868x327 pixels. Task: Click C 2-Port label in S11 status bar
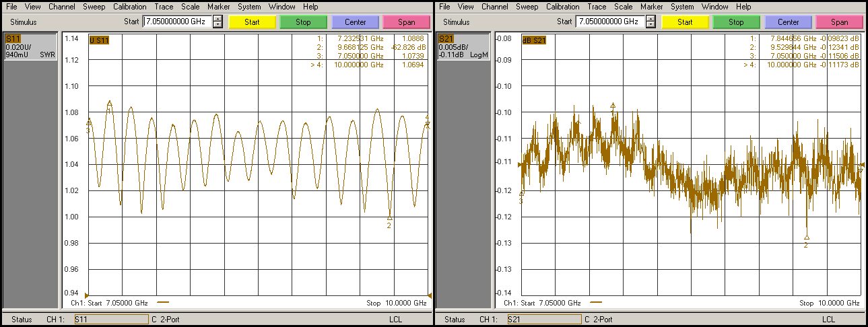click(166, 320)
